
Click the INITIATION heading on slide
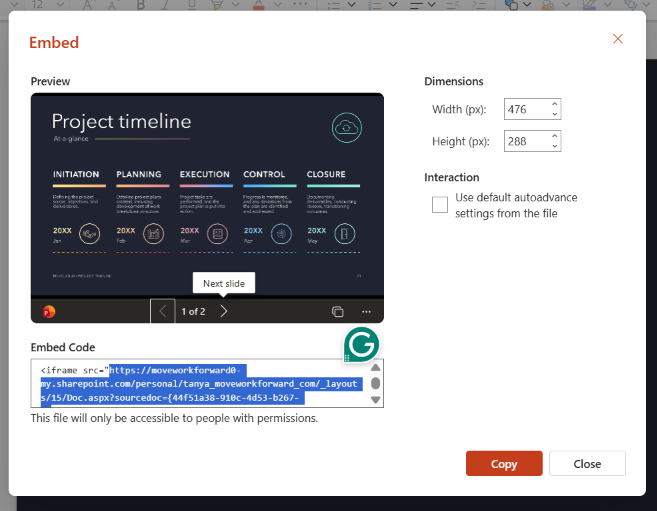pyautogui.click(x=76, y=174)
